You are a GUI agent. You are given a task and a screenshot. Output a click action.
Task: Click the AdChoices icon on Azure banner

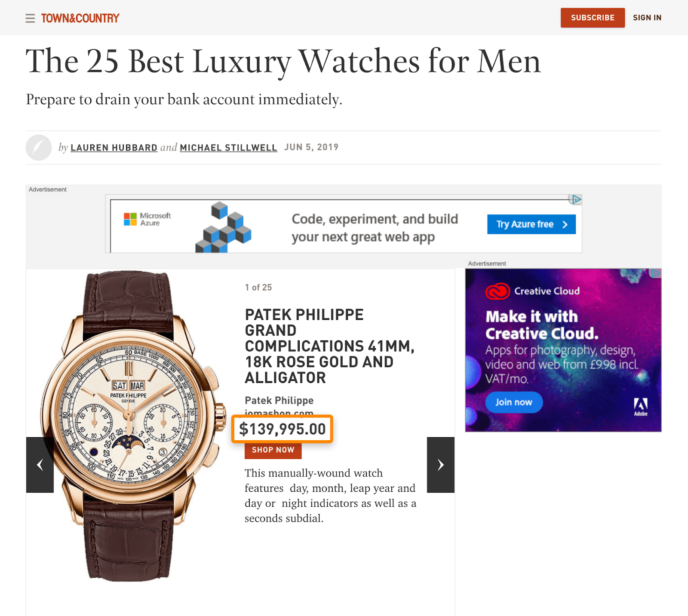(x=576, y=199)
